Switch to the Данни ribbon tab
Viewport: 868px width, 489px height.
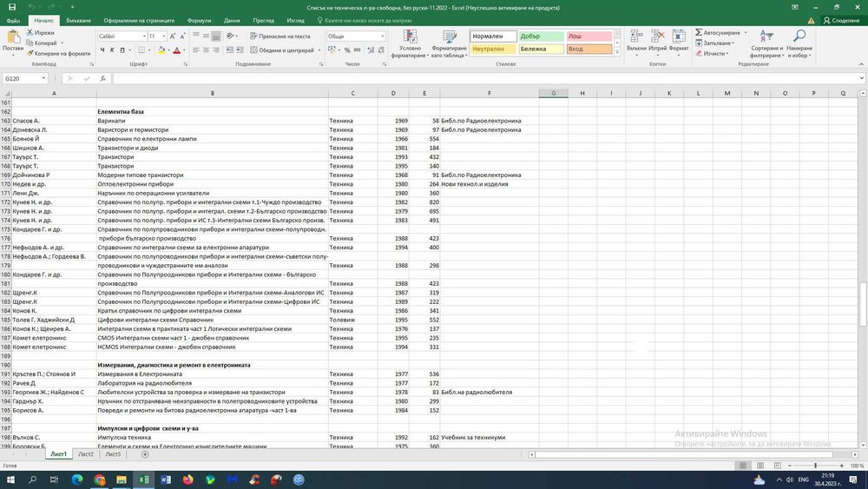232,21
